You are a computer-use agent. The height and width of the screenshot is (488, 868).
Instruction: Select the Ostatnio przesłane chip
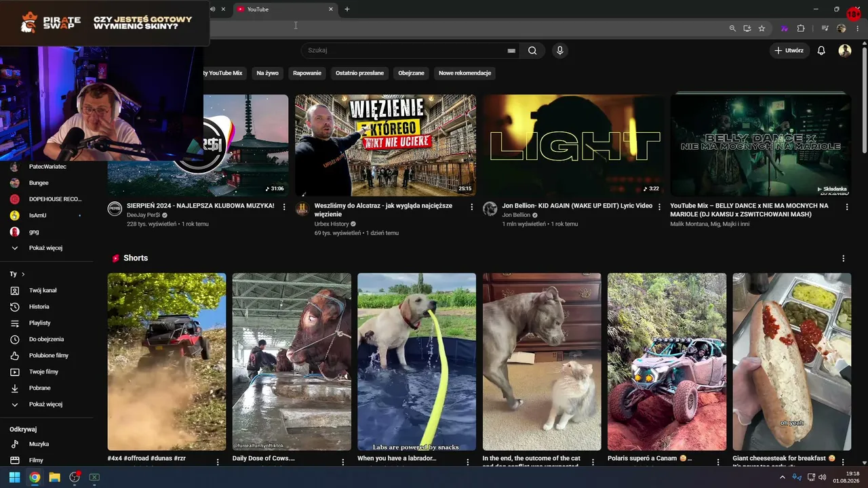359,73
